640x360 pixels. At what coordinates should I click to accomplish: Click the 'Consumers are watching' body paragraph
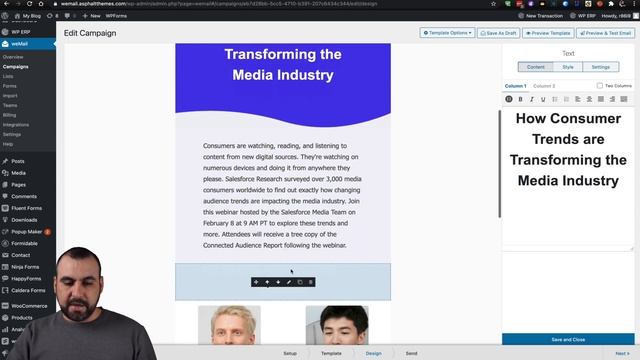pyautogui.click(x=282, y=196)
